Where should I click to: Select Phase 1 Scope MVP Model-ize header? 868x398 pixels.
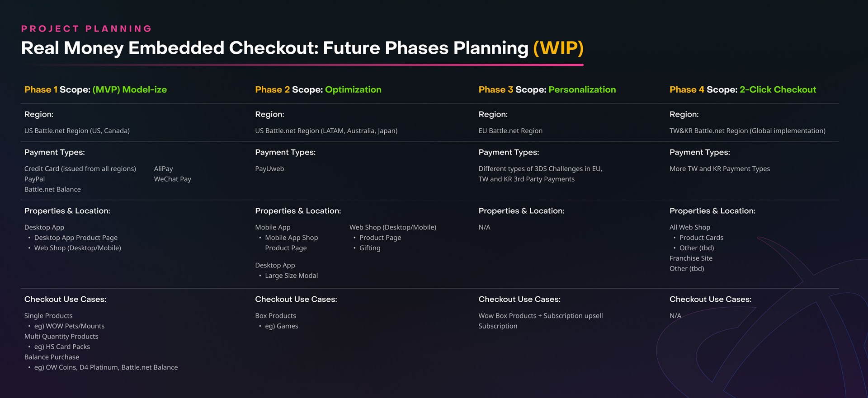(95, 89)
